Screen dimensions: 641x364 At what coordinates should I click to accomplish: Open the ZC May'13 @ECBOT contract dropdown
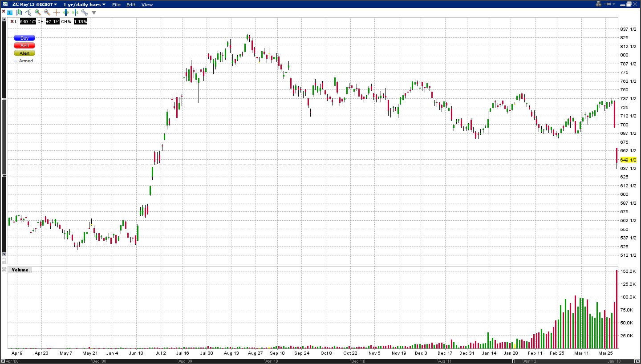34,4
